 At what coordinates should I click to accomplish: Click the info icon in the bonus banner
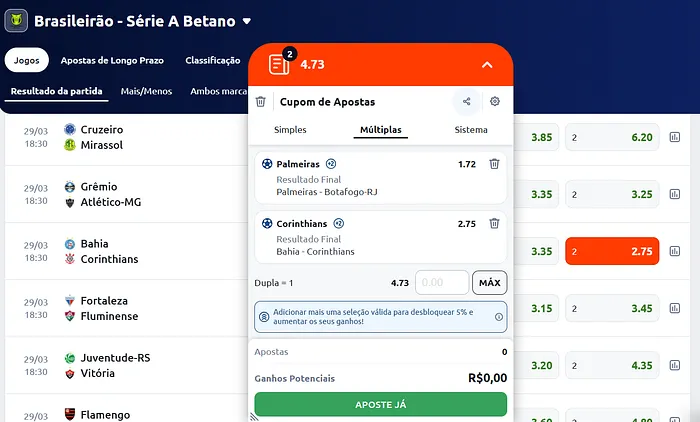pos(498,316)
